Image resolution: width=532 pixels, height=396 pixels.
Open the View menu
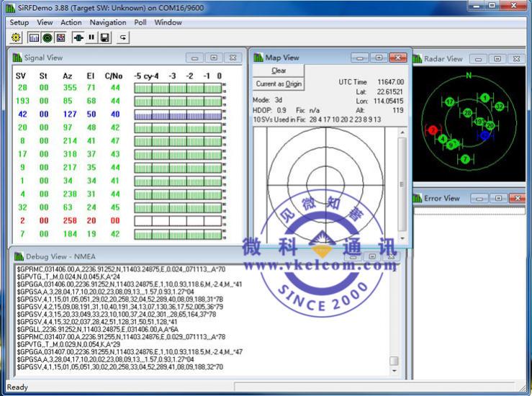(45, 22)
